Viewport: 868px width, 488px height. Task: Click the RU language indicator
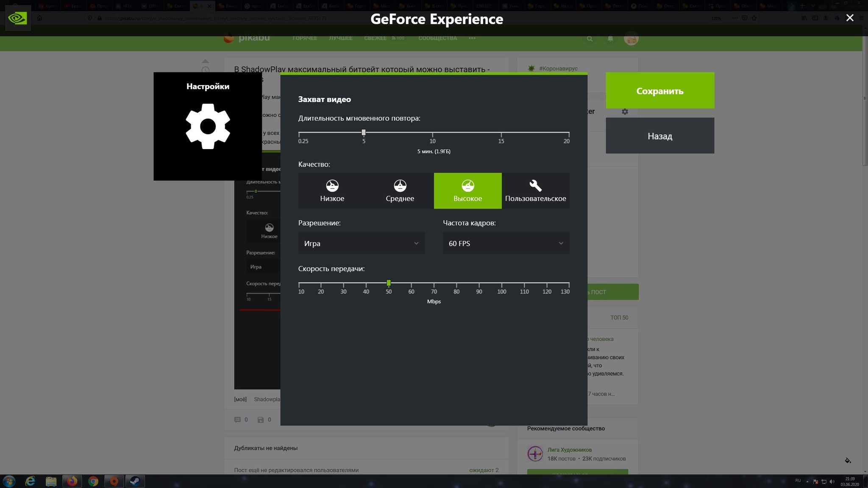tap(798, 481)
